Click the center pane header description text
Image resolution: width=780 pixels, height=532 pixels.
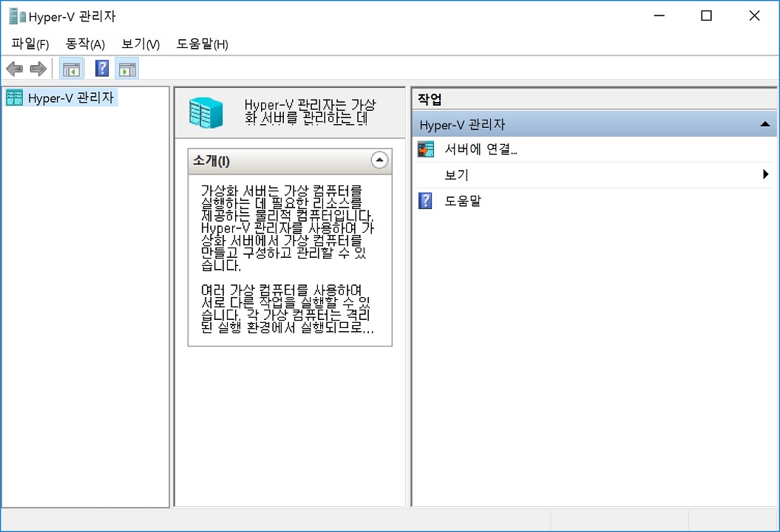click(x=310, y=112)
